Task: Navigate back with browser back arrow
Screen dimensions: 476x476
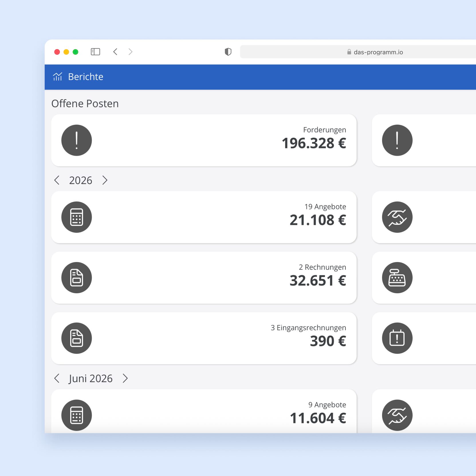Action: [x=115, y=52]
